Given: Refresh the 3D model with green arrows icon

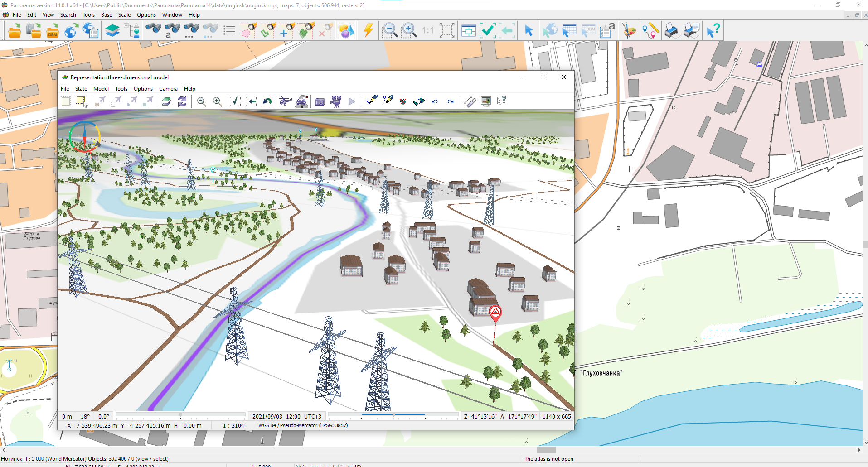Looking at the screenshot, I should (182, 101).
